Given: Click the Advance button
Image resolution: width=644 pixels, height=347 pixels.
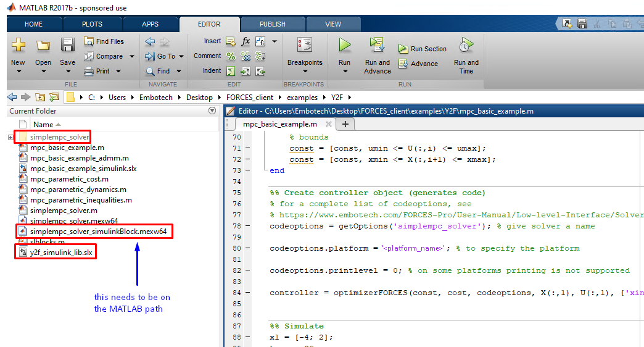Looking at the screenshot, I should pyautogui.click(x=418, y=64).
